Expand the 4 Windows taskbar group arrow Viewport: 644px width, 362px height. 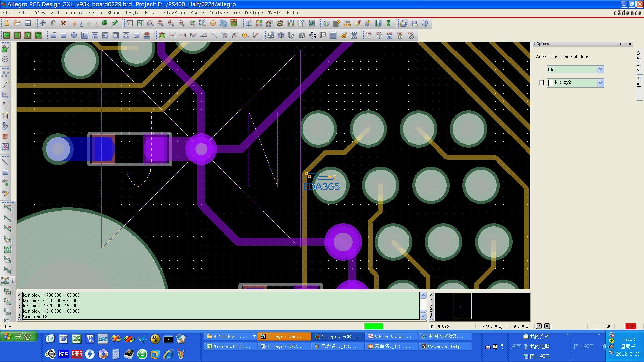[254, 336]
